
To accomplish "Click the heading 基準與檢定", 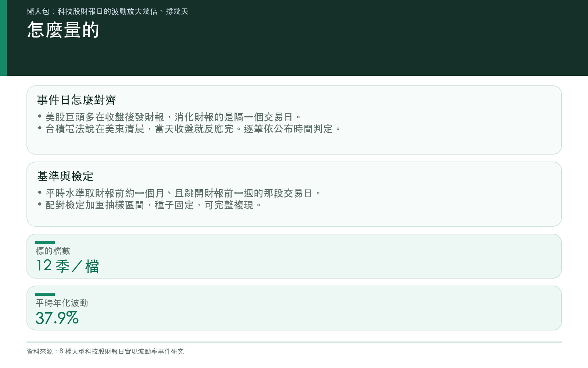I will (65, 176).
